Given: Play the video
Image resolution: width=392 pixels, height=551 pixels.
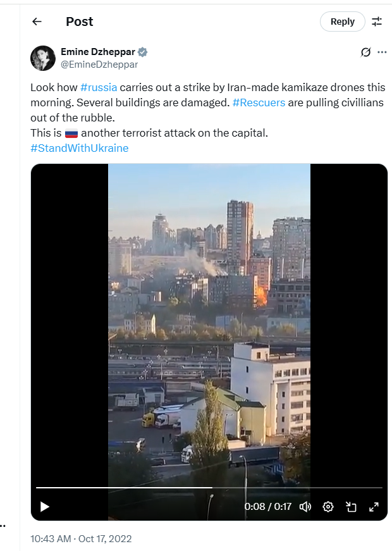Looking at the screenshot, I should point(44,507).
